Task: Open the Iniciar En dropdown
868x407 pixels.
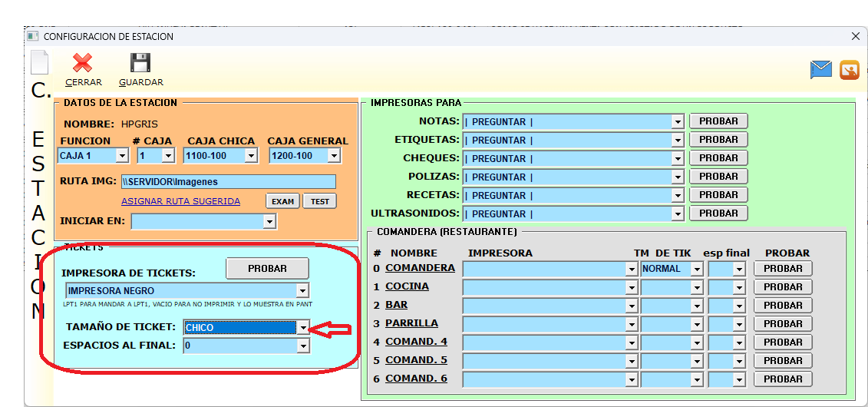Action: pyautogui.click(x=269, y=222)
